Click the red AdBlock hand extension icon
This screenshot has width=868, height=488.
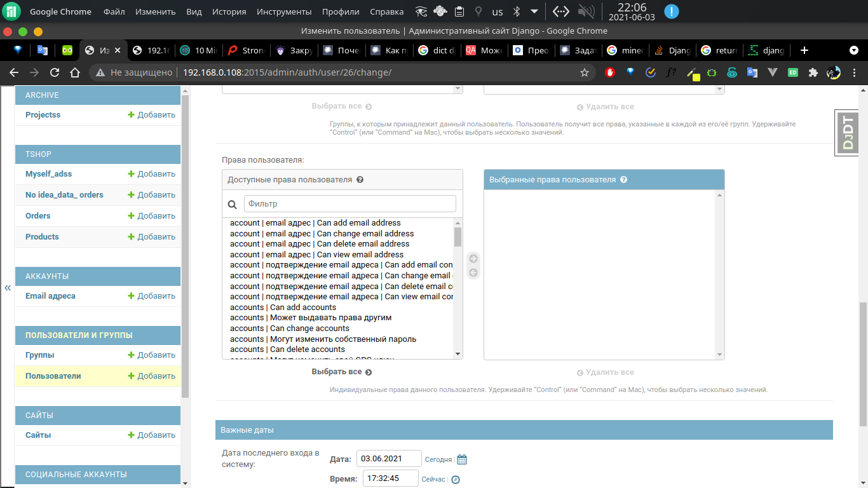tap(611, 72)
